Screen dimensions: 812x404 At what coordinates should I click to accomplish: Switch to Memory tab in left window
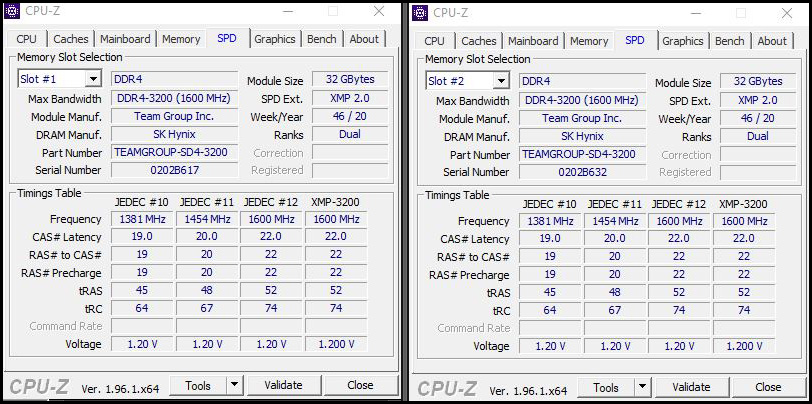point(181,39)
